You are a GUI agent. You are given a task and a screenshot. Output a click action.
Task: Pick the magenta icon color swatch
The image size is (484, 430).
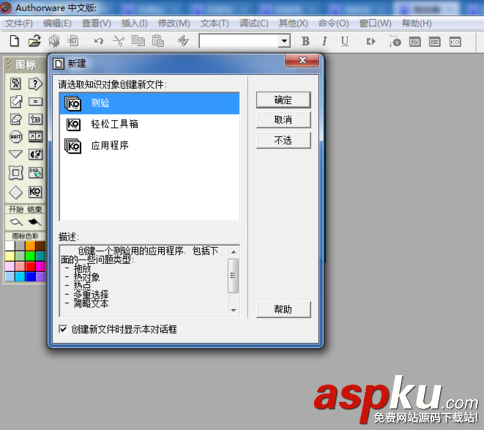tap(41, 266)
